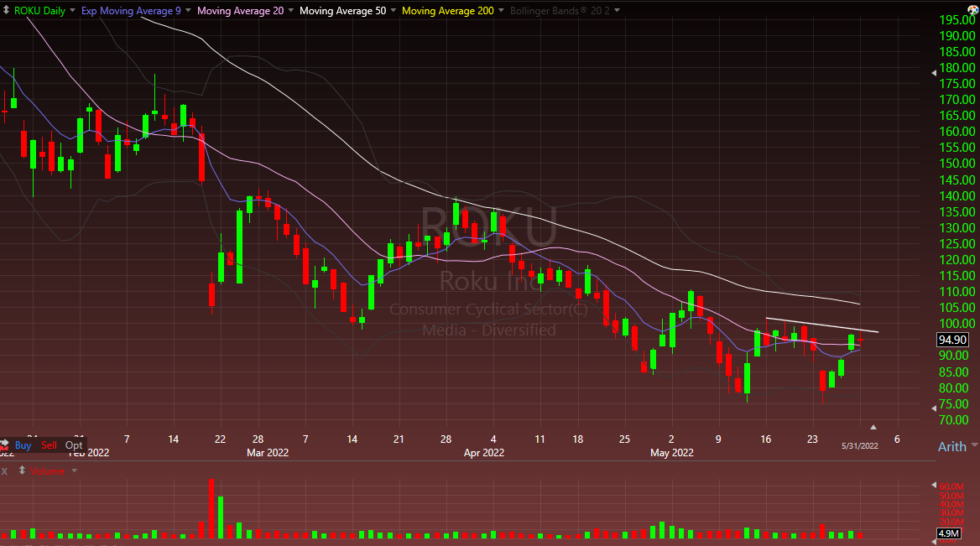This screenshot has height=546, width=980.
Task: Click the Volume pane resize arrows icon
Action: pos(22,471)
